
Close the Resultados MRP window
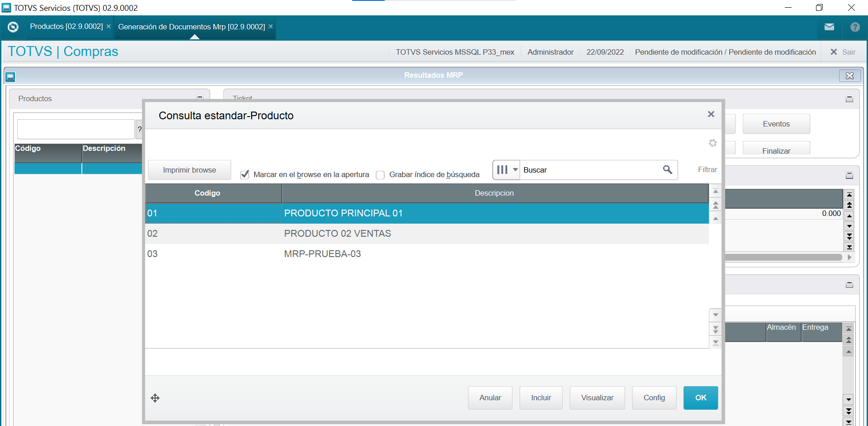(849, 75)
